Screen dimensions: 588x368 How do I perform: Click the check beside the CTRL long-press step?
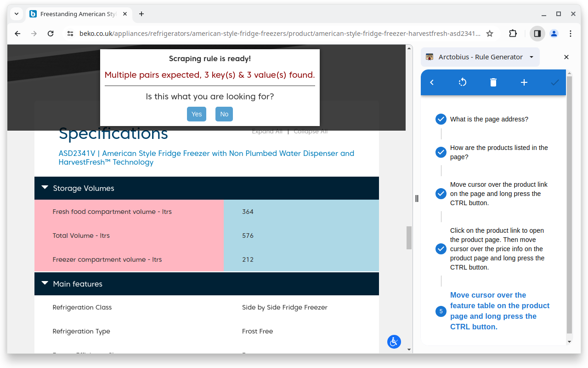pyautogui.click(x=441, y=193)
